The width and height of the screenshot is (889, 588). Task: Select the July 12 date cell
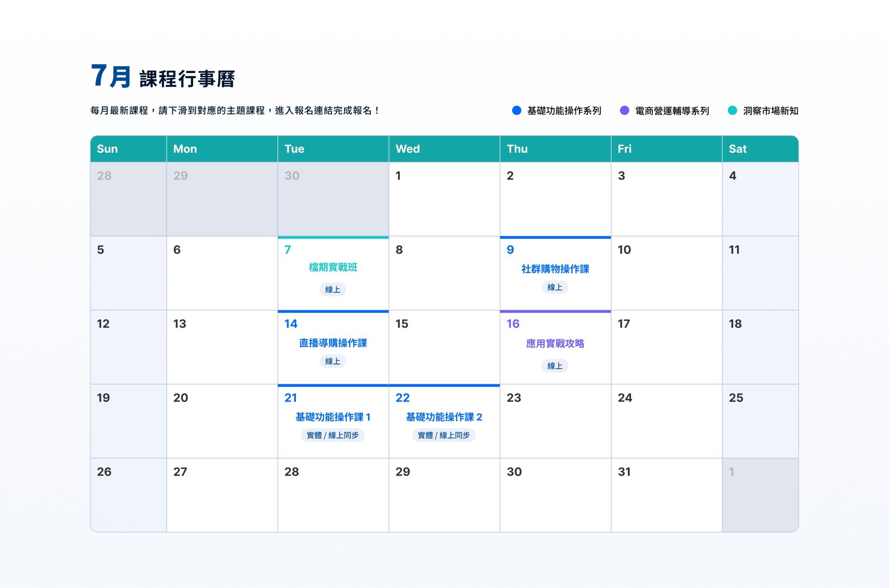click(x=128, y=347)
